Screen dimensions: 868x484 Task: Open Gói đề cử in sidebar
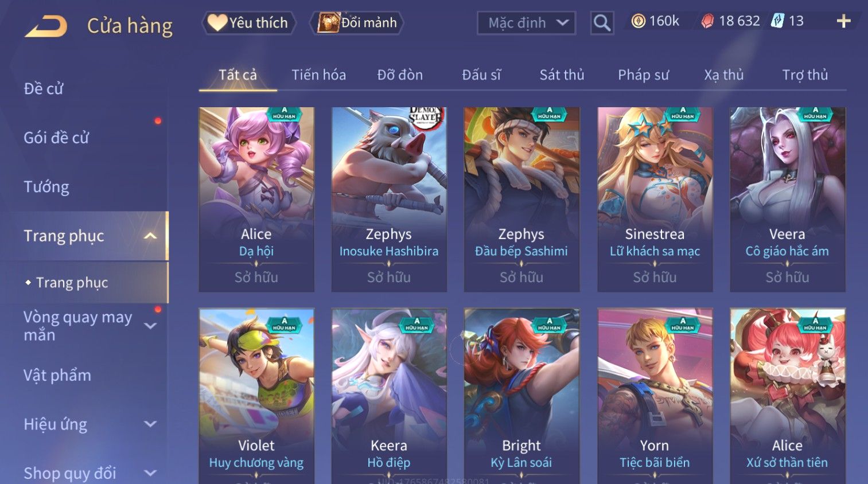(56, 138)
